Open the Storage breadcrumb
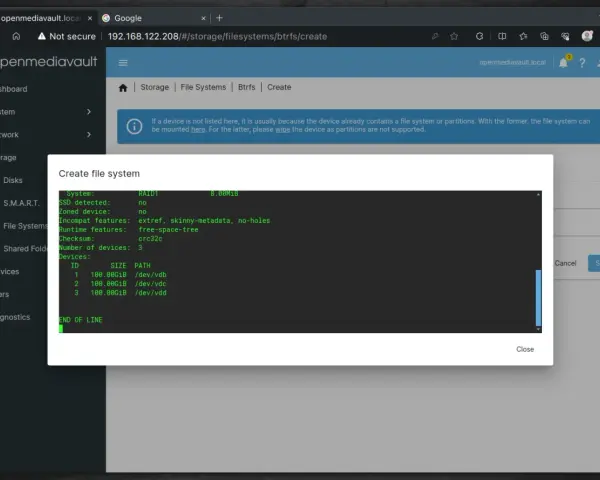The width and height of the screenshot is (600, 480). 155,87
